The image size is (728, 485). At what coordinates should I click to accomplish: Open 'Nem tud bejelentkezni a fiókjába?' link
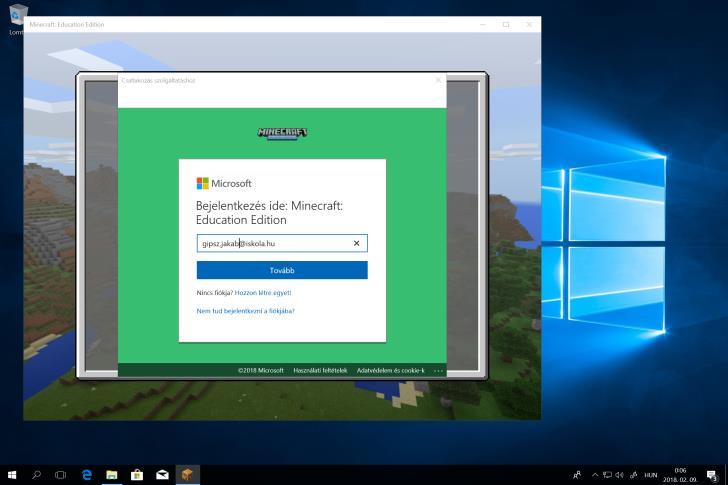[245, 311]
